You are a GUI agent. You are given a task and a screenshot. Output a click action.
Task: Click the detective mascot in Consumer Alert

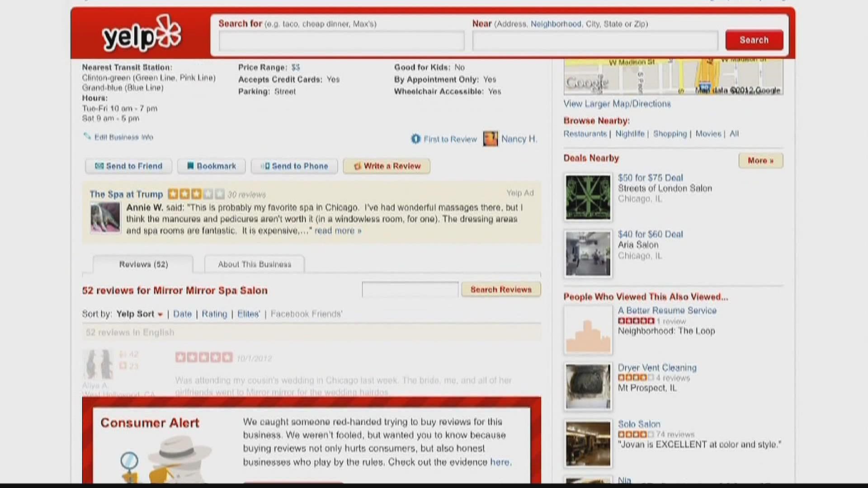(x=167, y=459)
